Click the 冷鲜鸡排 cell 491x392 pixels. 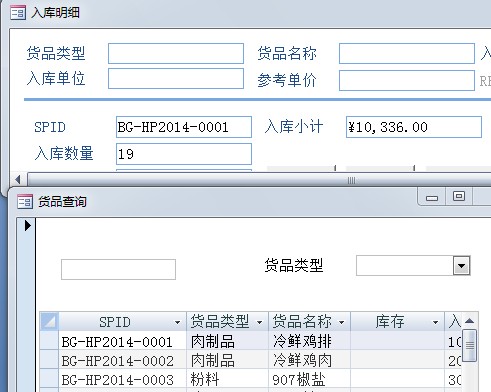click(309, 342)
